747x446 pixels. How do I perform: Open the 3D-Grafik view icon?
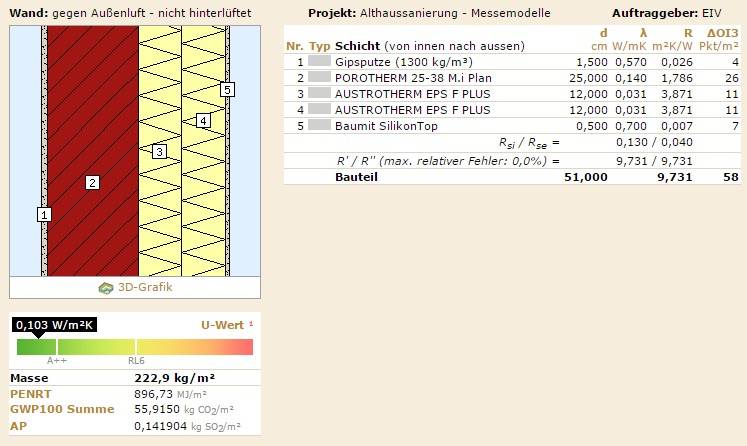106,288
